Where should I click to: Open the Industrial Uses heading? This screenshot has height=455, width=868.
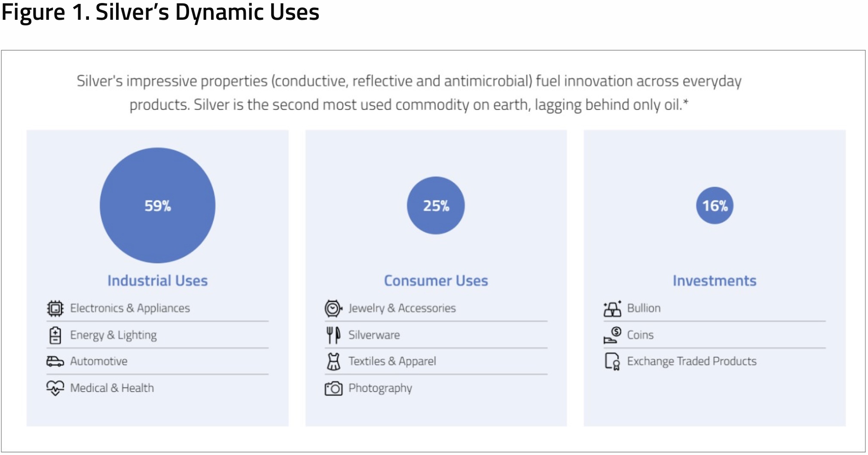point(158,281)
